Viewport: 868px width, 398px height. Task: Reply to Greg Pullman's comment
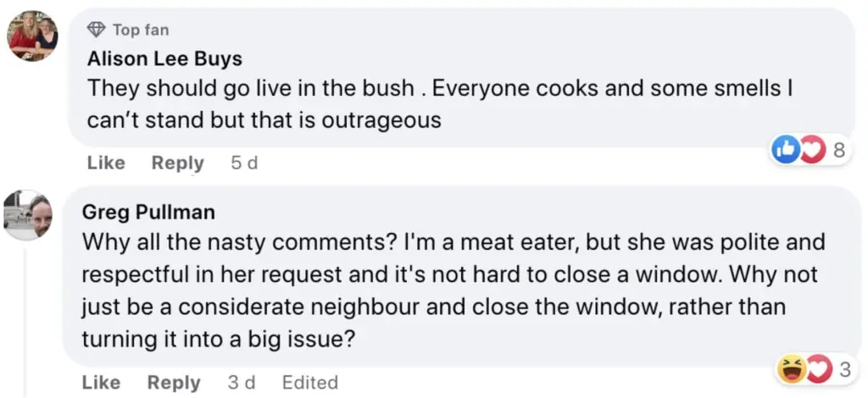click(173, 383)
